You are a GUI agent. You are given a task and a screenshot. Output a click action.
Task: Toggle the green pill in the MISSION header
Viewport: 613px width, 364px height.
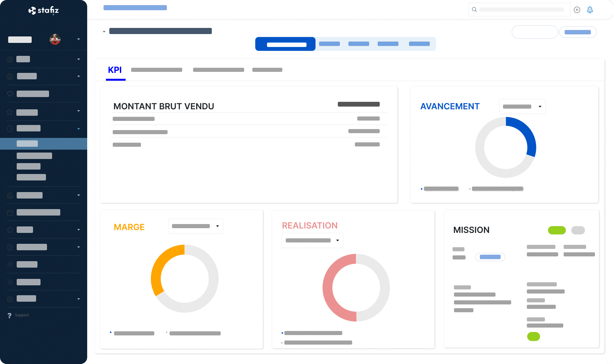557,230
